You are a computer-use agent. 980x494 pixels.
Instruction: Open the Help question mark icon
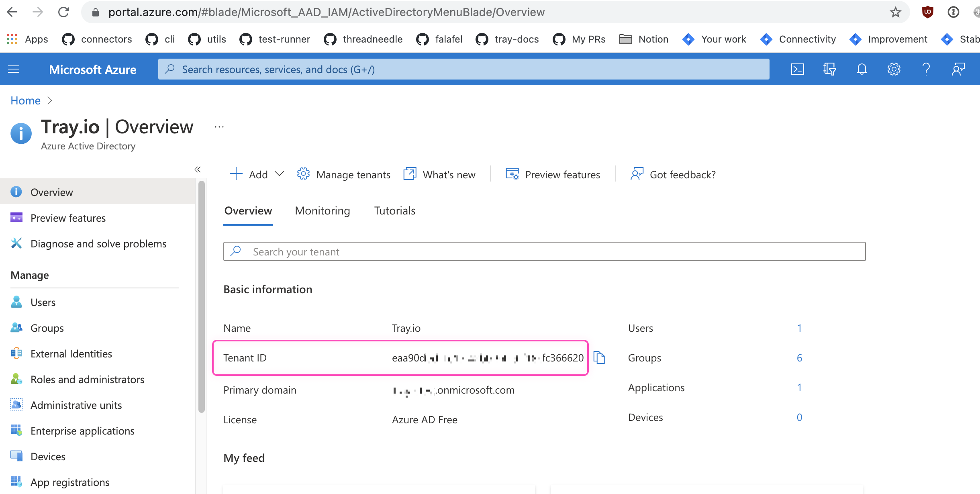tap(926, 69)
